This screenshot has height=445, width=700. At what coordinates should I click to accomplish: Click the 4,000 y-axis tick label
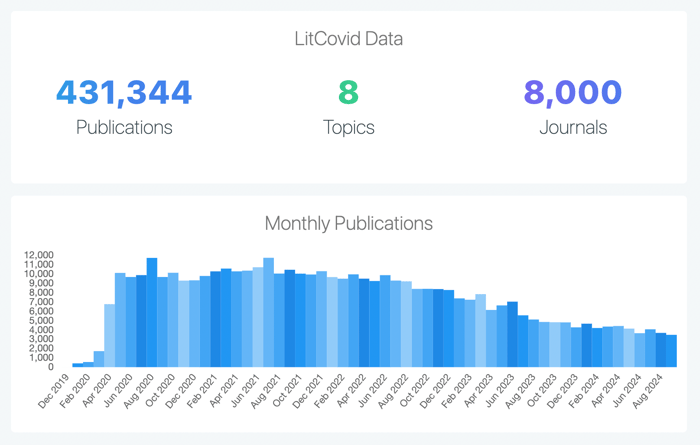[41, 330]
